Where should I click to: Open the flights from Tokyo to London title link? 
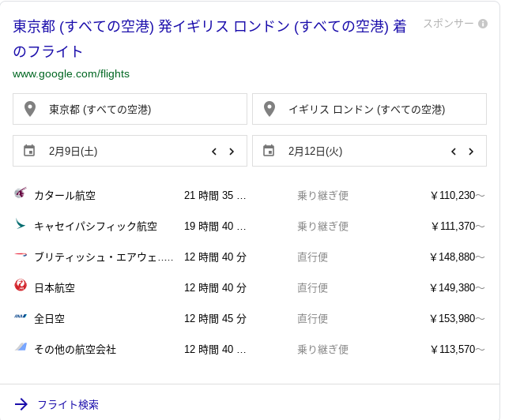(209, 39)
